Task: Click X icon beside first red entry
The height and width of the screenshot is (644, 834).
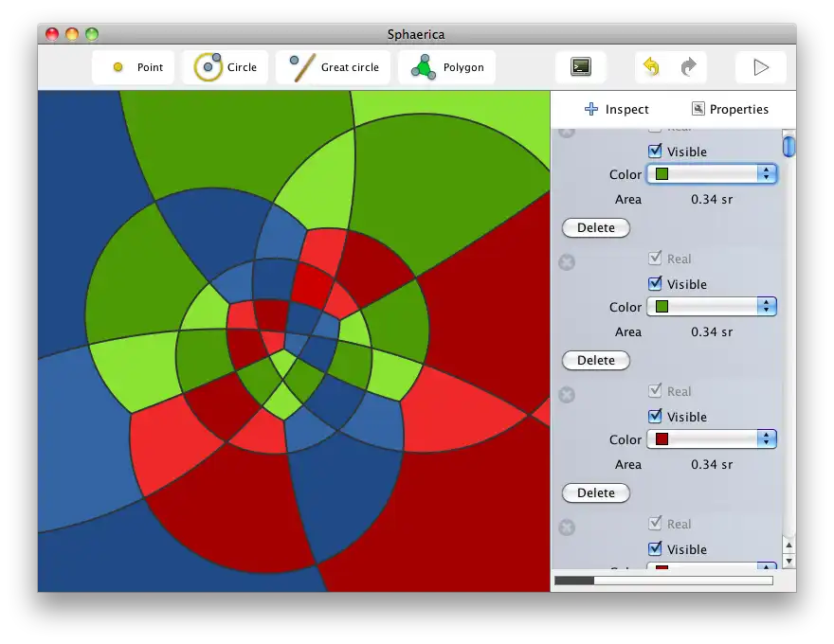Action: [x=567, y=395]
